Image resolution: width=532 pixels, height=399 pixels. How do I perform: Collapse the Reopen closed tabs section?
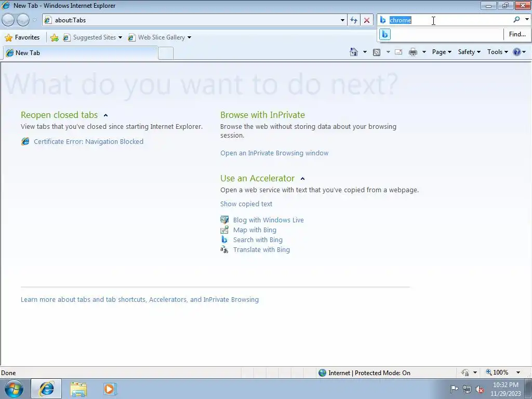(105, 115)
